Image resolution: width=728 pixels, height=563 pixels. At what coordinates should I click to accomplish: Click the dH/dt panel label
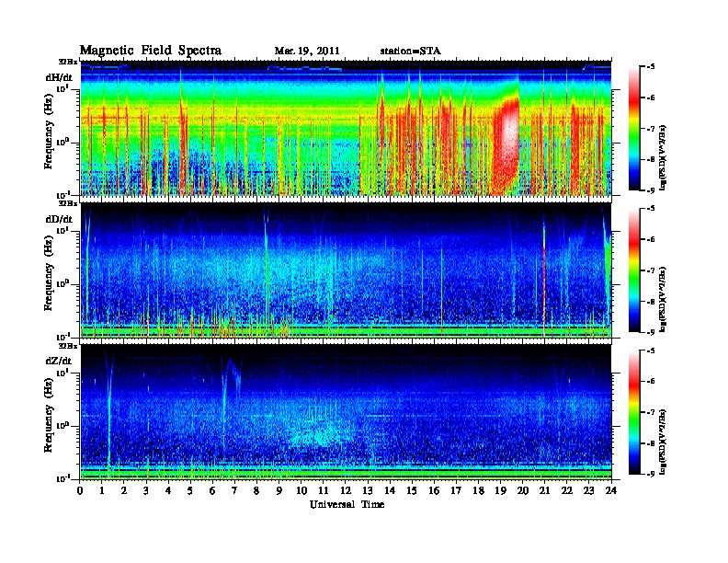[59, 78]
